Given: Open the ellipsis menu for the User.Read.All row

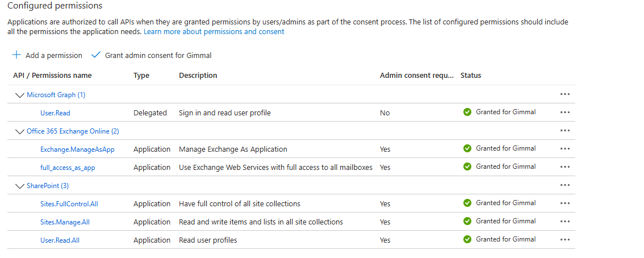Looking at the screenshot, I should [x=564, y=240].
